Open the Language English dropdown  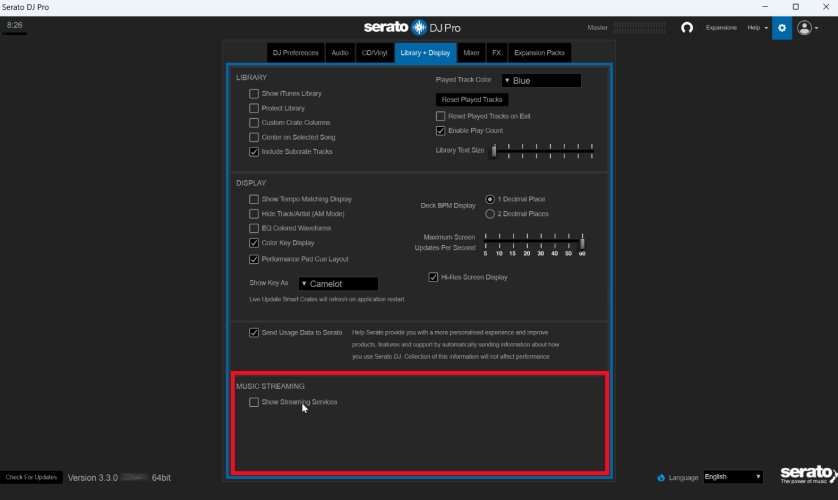pos(733,476)
